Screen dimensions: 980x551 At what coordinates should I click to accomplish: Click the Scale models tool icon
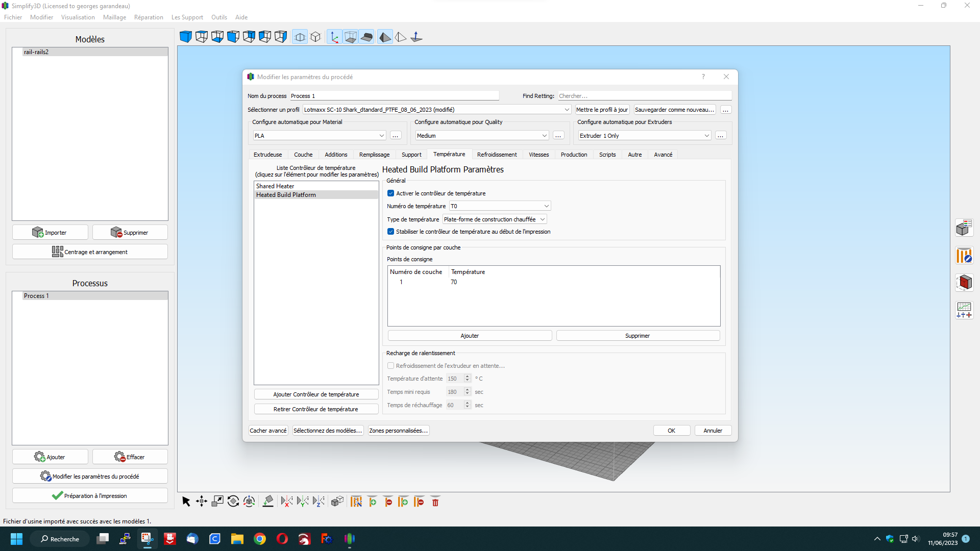coord(217,502)
